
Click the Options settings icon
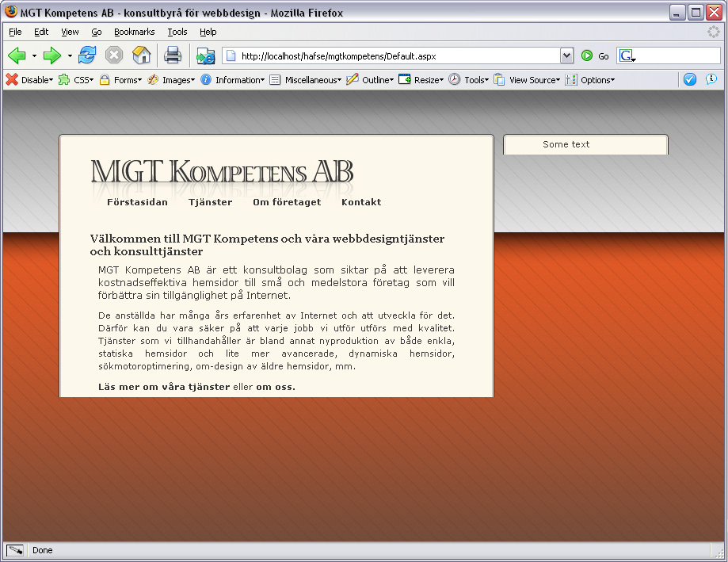click(x=571, y=80)
